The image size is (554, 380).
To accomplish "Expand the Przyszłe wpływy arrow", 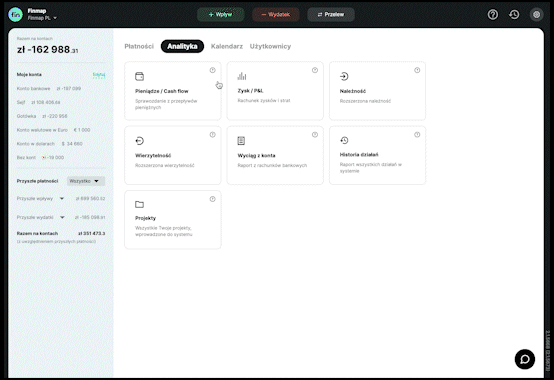I will 62,198.
